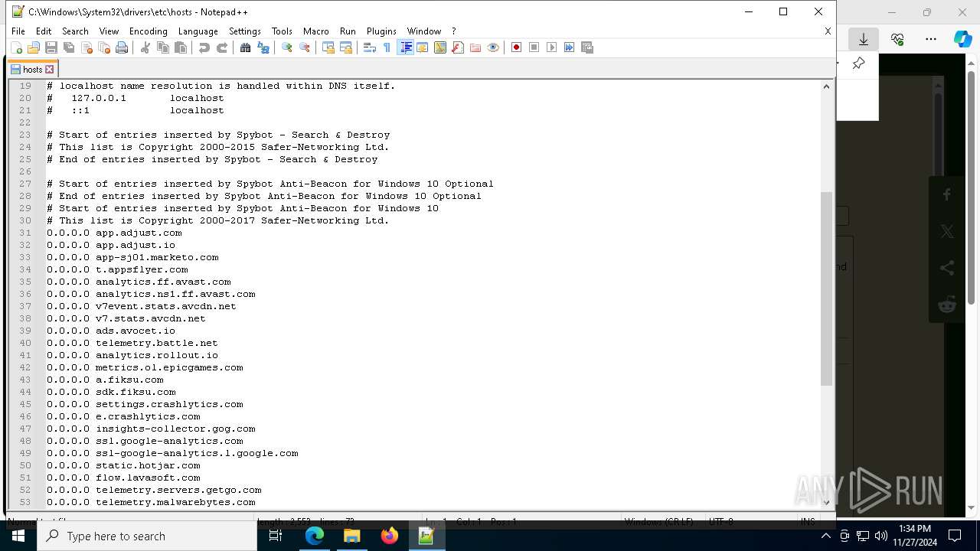Open the Windows Start menu
Image resolution: width=980 pixels, height=551 pixels.
pos(18,536)
